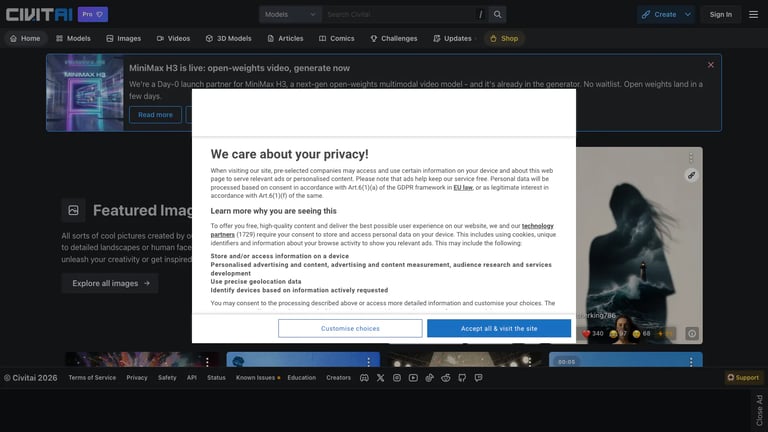Open the GitHub icon in footer
Image resolution: width=768 pixels, height=432 pixels.
[462, 378]
